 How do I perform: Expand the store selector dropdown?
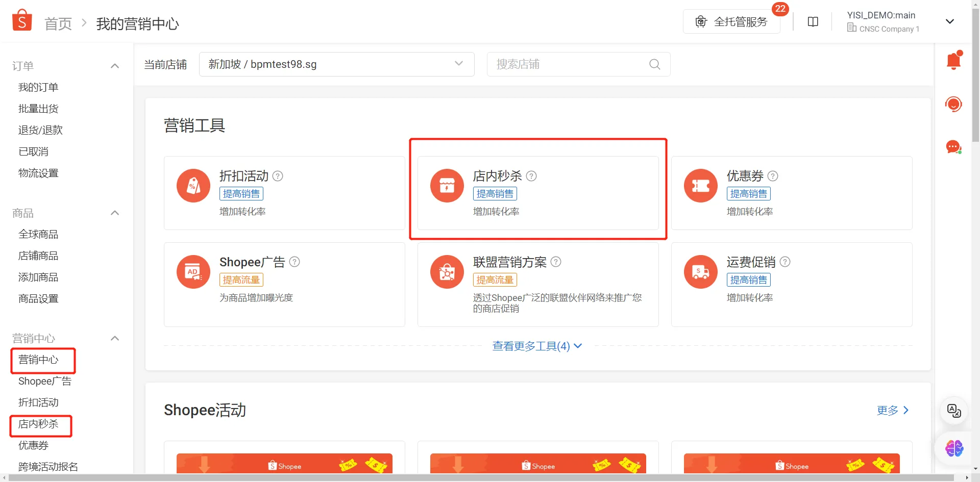pos(458,64)
